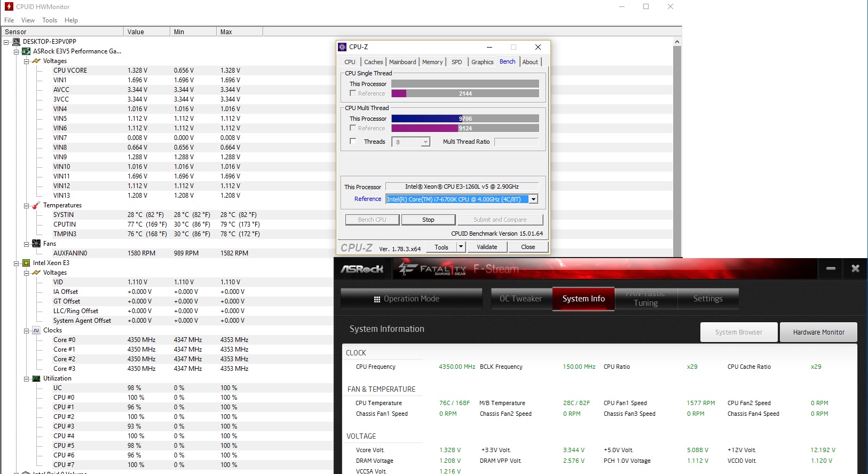Collapse the Intel Xeon E3 tree node
The height and width of the screenshot is (474, 868).
[17, 263]
